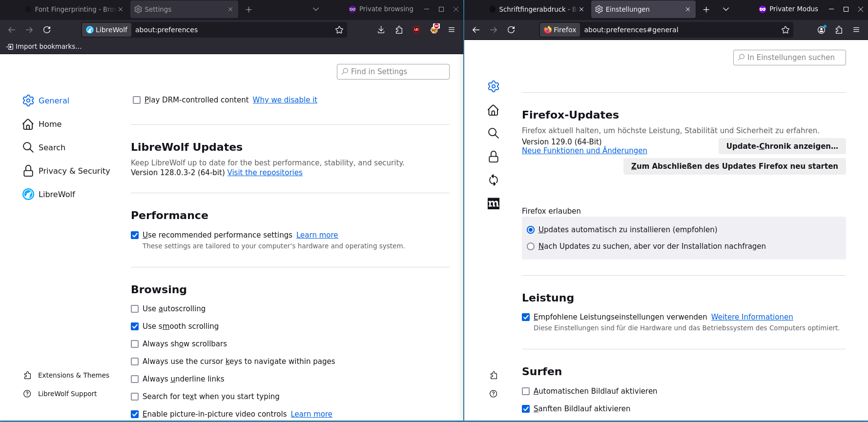Go forward in Firefox window
The height and width of the screenshot is (422, 868).
(x=494, y=30)
